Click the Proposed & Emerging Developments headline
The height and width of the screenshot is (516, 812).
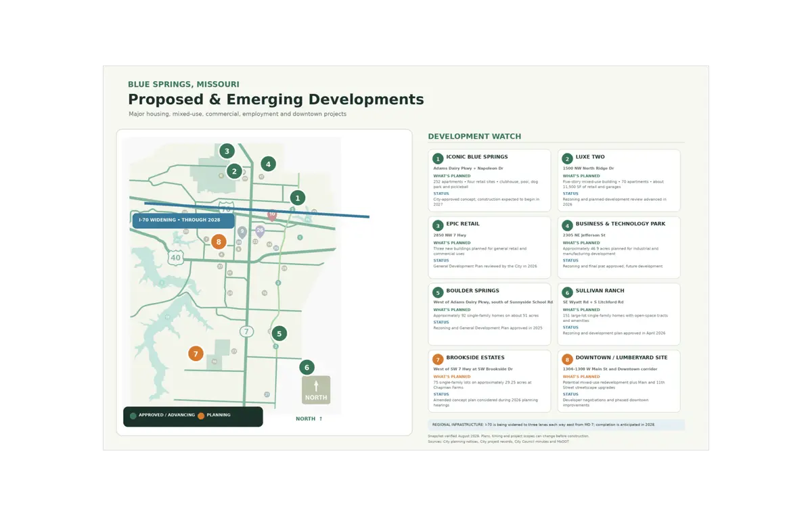click(x=276, y=99)
